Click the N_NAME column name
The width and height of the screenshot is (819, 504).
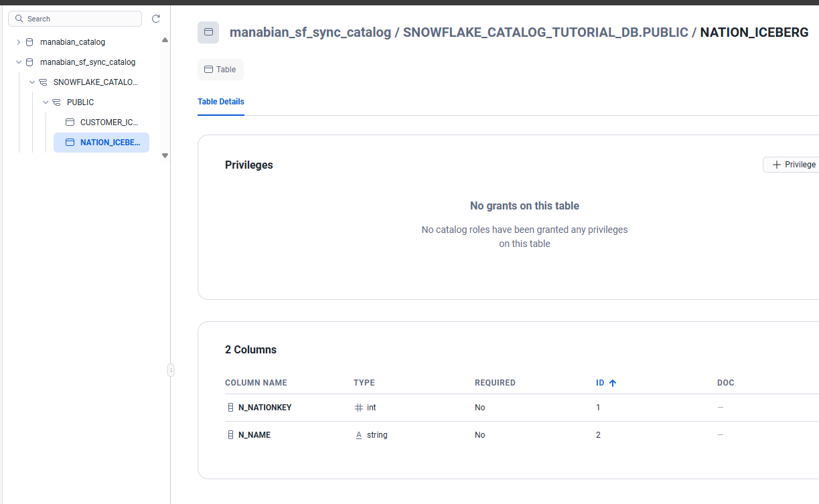point(254,435)
